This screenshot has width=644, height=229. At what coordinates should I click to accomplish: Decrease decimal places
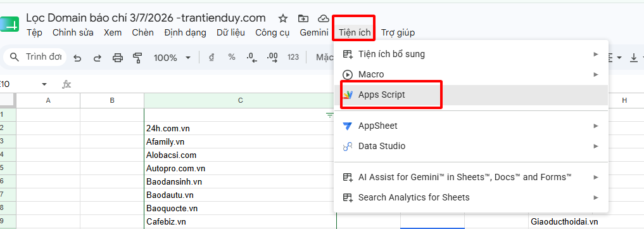click(x=252, y=58)
